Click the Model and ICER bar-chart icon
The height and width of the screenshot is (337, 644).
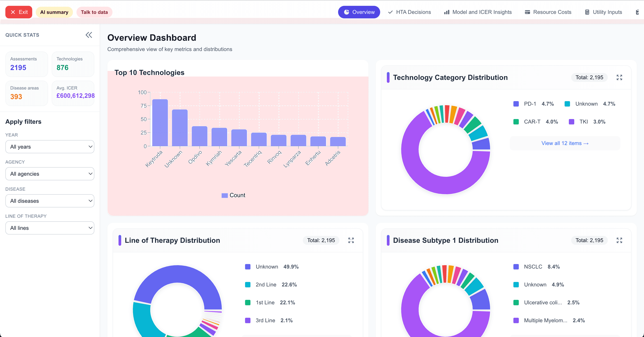point(447,12)
